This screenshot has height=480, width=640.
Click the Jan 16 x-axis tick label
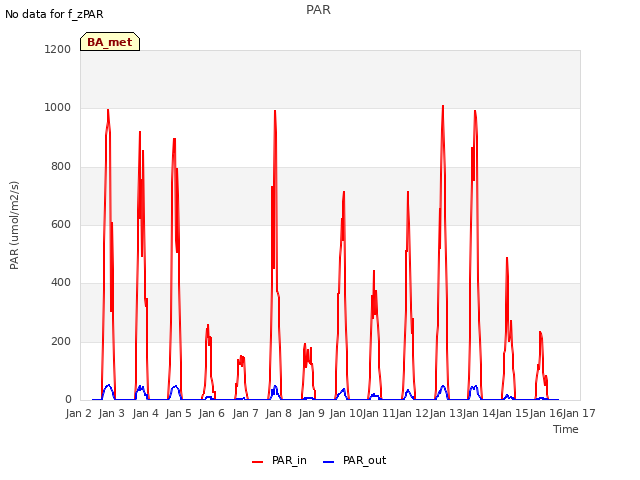point(546,413)
